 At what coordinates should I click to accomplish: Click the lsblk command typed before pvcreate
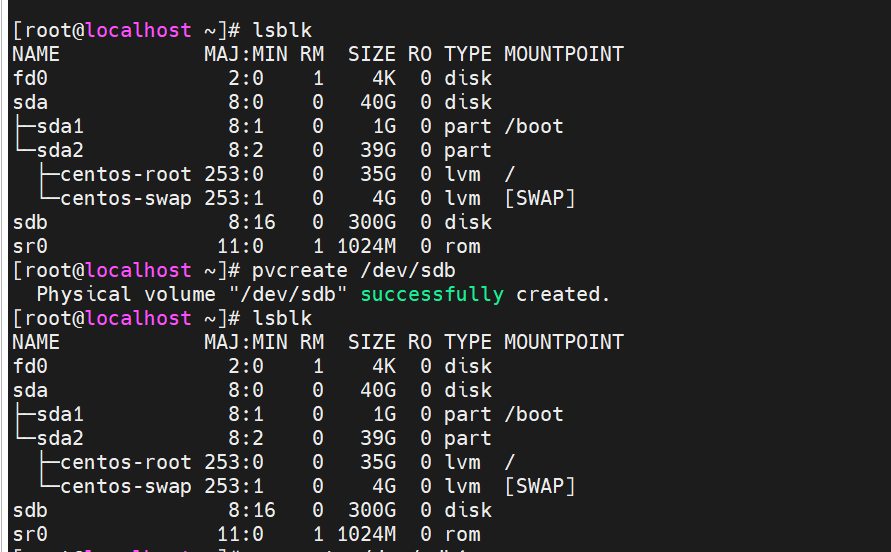pos(282,30)
